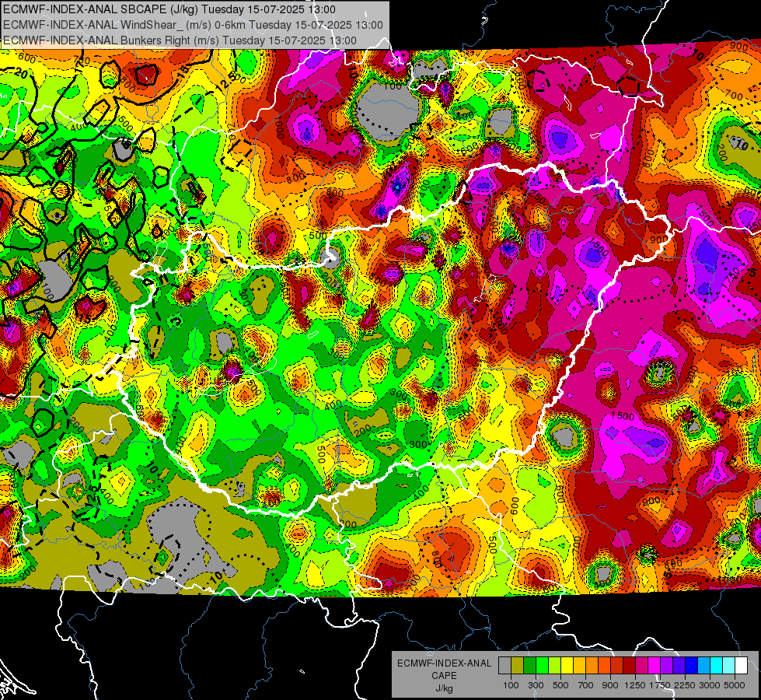Image resolution: width=761 pixels, height=700 pixels.
Task: Click the legend label 1250
Action: point(635,685)
